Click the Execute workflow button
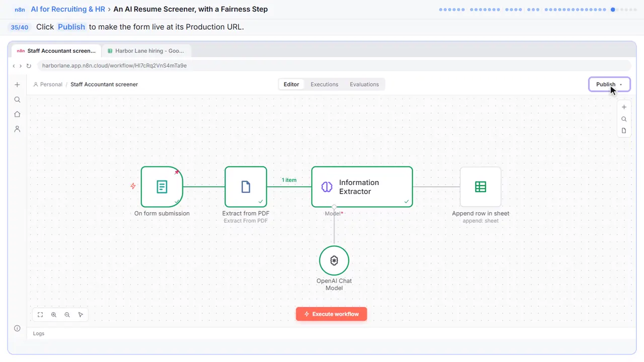This screenshot has width=644, height=362. pyautogui.click(x=331, y=314)
